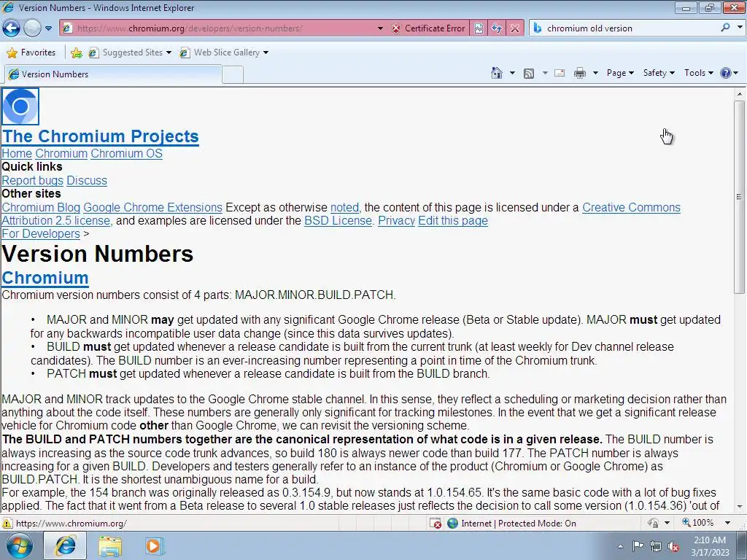The height and width of the screenshot is (560, 747).
Task: Click the search magnifier icon
Action: click(x=725, y=28)
